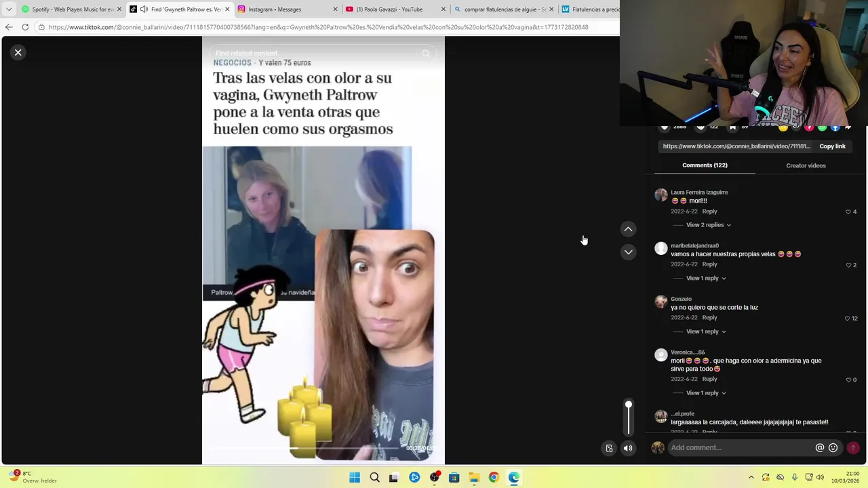The height and width of the screenshot is (488, 868).
Task: Open the clock showing 21:00
Action: click(846, 477)
